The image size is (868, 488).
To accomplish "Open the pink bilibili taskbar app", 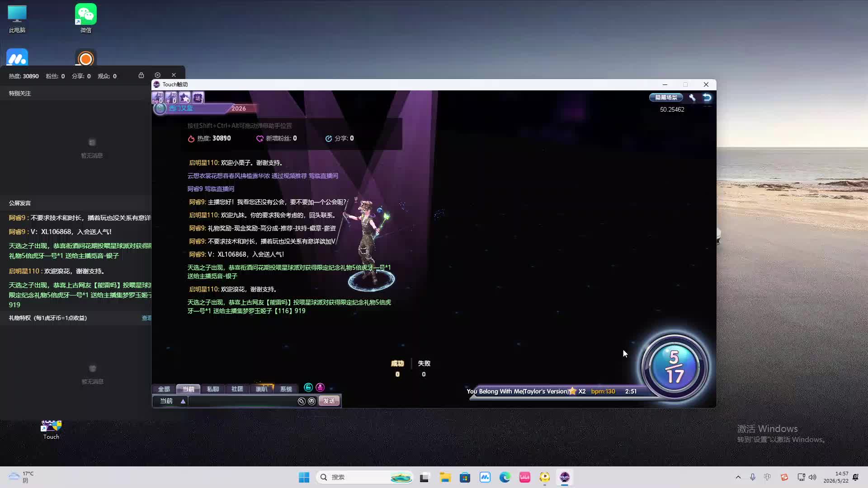I will pyautogui.click(x=525, y=478).
